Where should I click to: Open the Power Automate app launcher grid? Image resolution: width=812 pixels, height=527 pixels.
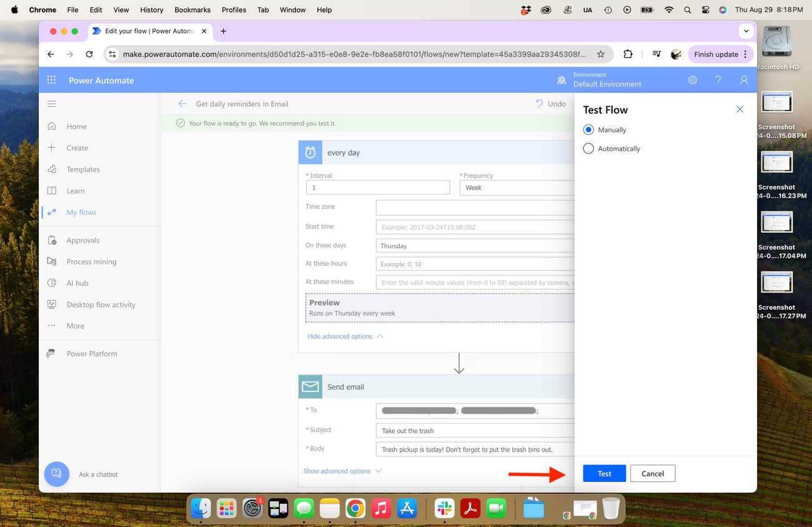pyautogui.click(x=51, y=80)
